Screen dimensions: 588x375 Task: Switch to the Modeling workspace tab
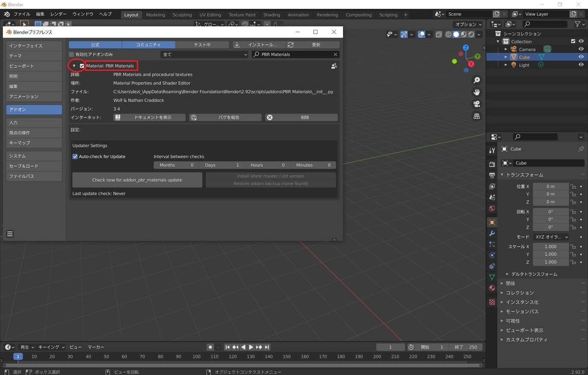[x=155, y=15]
